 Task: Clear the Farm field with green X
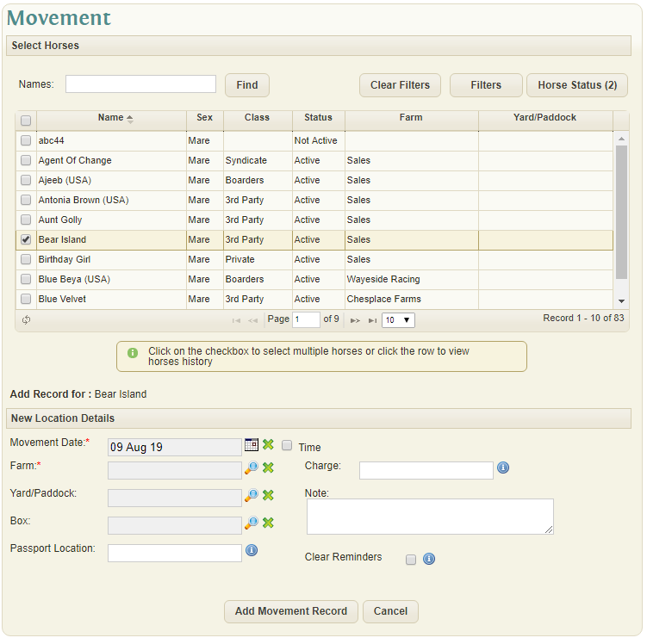point(268,468)
